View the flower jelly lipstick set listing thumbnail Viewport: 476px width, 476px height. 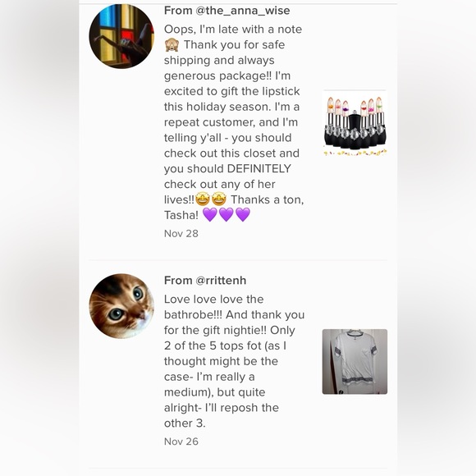(x=355, y=124)
